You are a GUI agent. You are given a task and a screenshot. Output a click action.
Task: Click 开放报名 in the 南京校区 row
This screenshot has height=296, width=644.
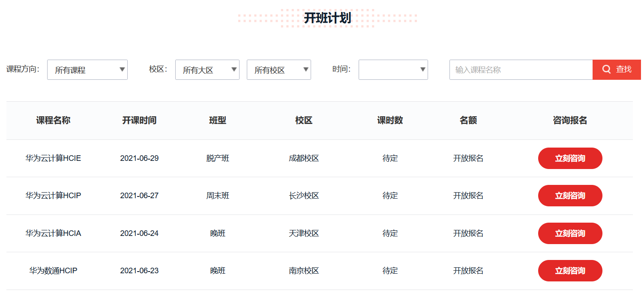(468, 270)
